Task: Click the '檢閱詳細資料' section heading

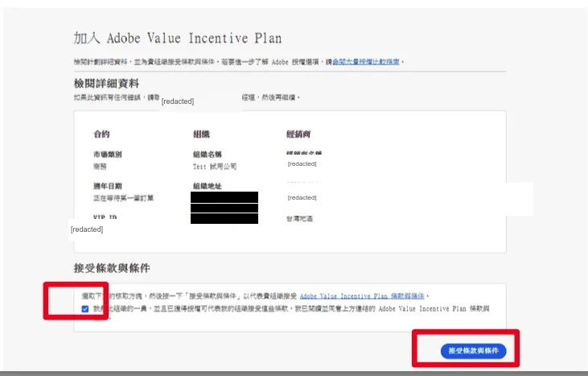Action: click(x=106, y=83)
